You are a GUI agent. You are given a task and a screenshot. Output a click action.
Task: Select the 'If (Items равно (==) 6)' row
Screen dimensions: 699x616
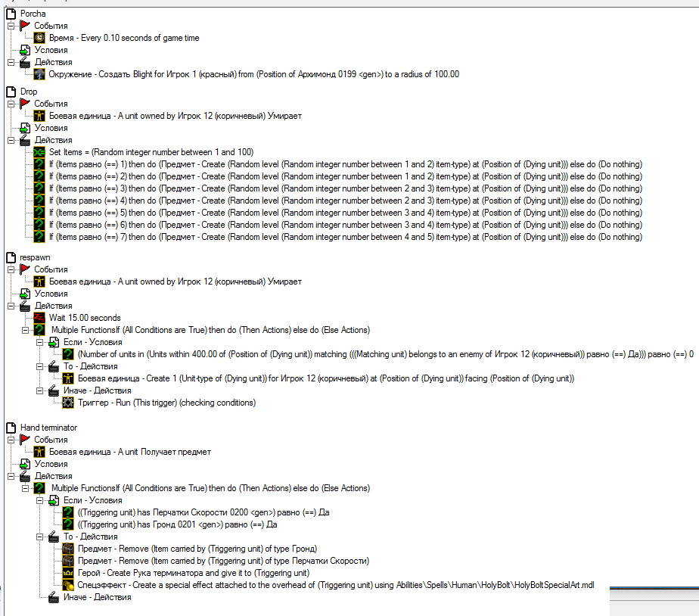pyautogui.click(x=346, y=225)
